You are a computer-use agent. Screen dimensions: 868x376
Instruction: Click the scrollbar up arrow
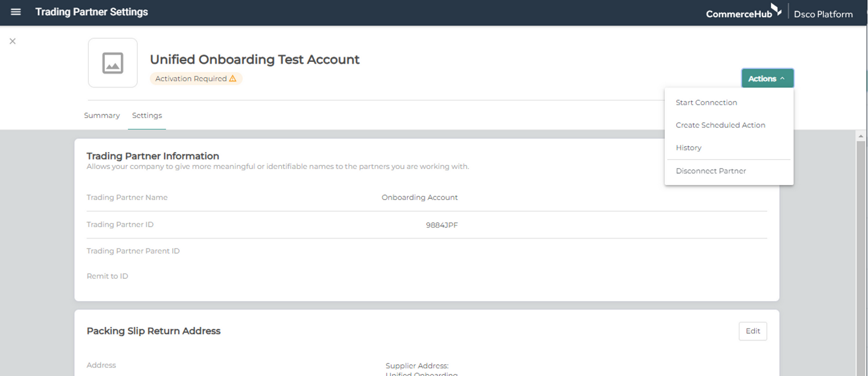pyautogui.click(x=861, y=135)
